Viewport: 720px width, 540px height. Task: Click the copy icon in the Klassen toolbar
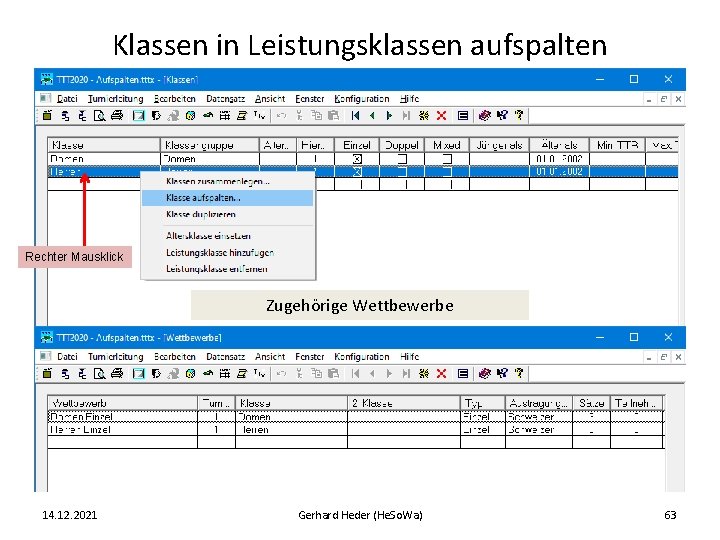(316, 116)
